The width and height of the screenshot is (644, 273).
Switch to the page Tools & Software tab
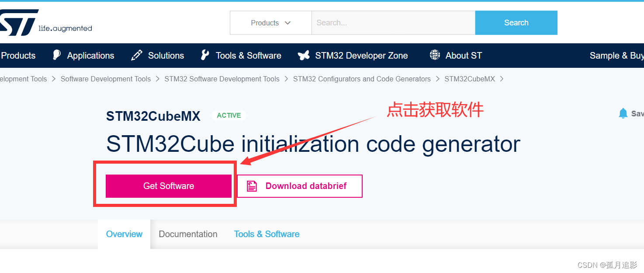click(267, 234)
